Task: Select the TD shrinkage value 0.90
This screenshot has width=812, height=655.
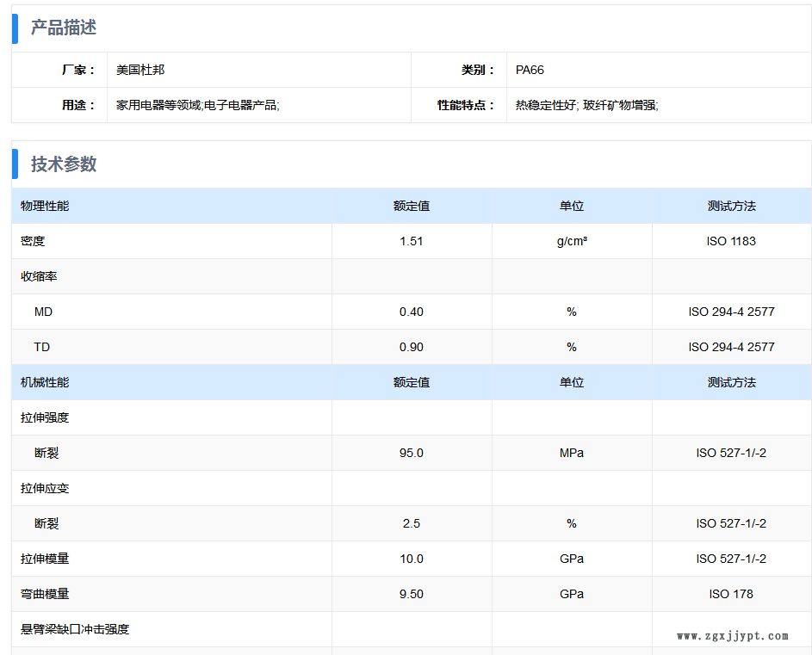Action: coord(412,347)
